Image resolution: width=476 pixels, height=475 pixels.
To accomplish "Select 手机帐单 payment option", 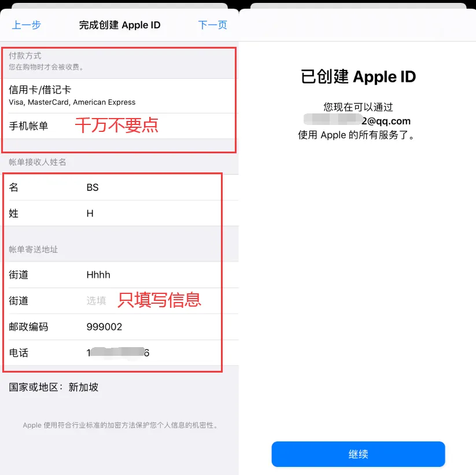I will tap(119, 126).
